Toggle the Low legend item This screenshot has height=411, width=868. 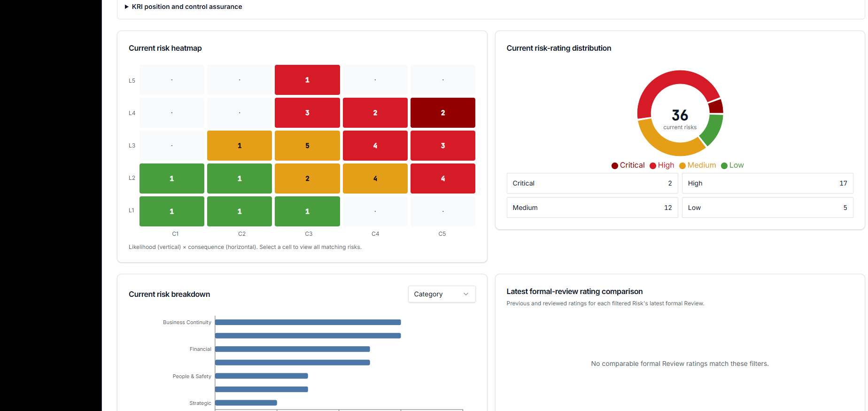732,165
